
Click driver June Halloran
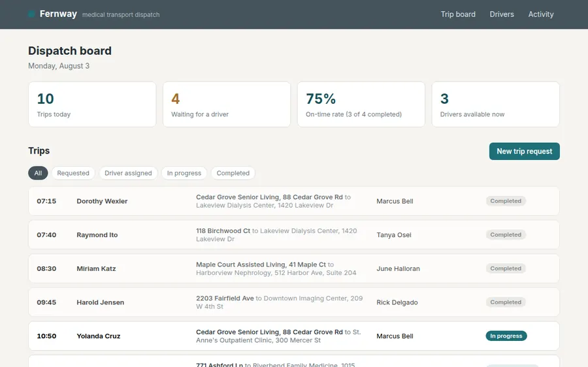tap(399, 268)
